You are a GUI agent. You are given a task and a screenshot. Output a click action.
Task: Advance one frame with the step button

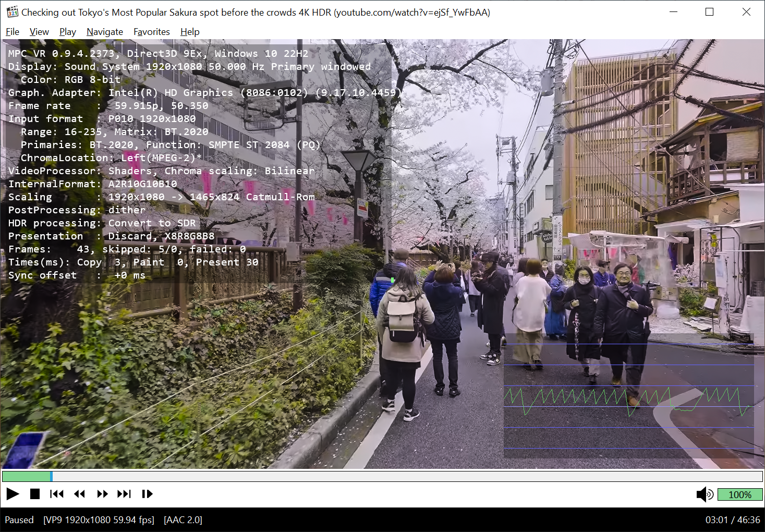point(147,494)
